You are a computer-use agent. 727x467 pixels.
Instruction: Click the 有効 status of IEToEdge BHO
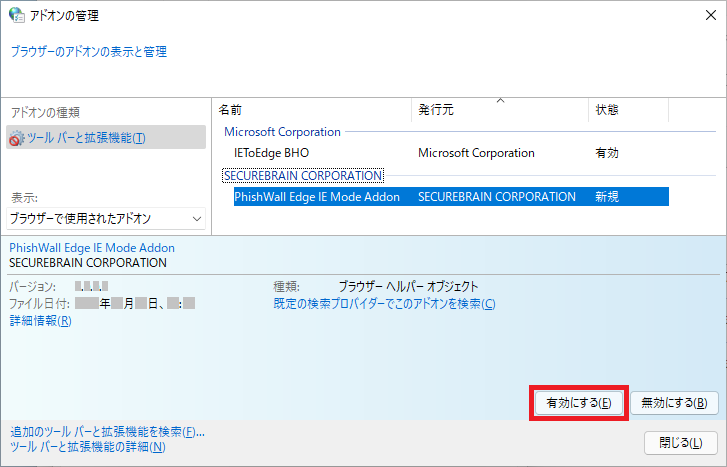607,153
